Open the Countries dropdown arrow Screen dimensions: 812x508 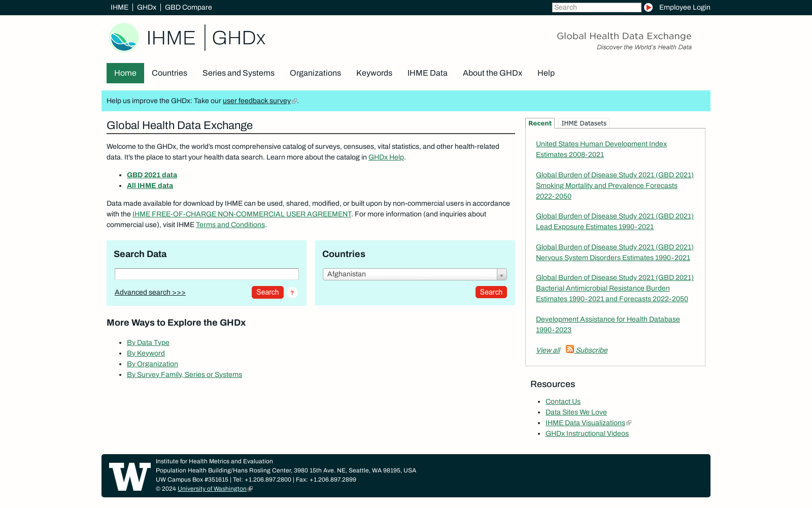click(x=501, y=274)
